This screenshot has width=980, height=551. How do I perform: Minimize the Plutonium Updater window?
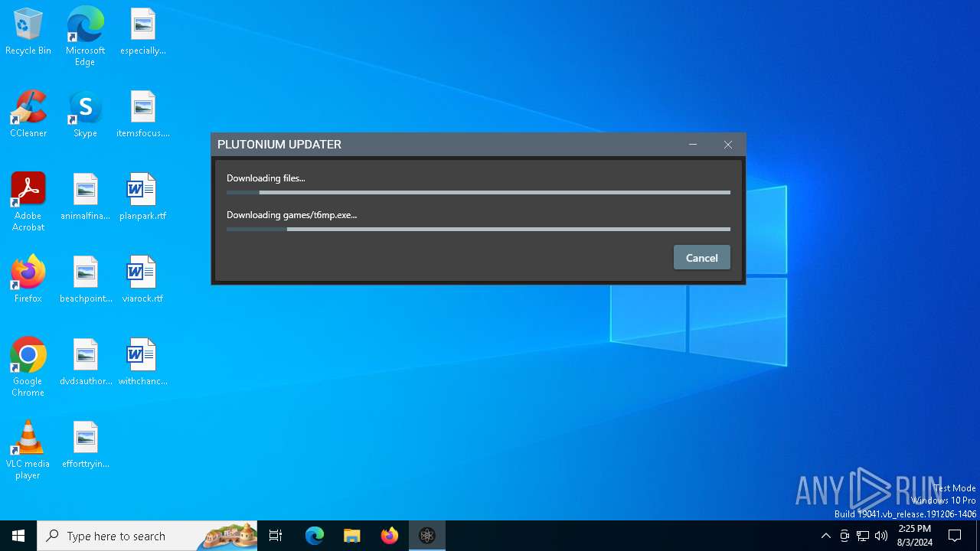tap(693, 145)
